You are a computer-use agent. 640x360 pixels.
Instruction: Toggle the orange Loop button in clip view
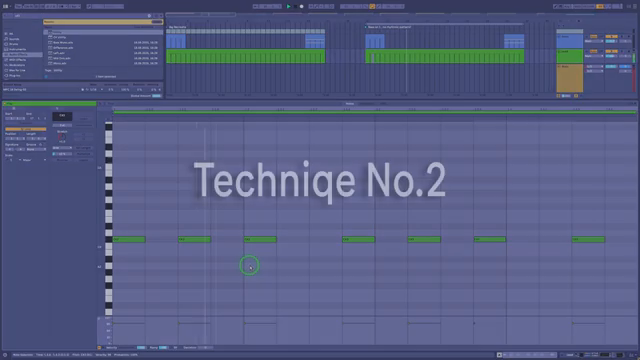click(x=25, y=129)
